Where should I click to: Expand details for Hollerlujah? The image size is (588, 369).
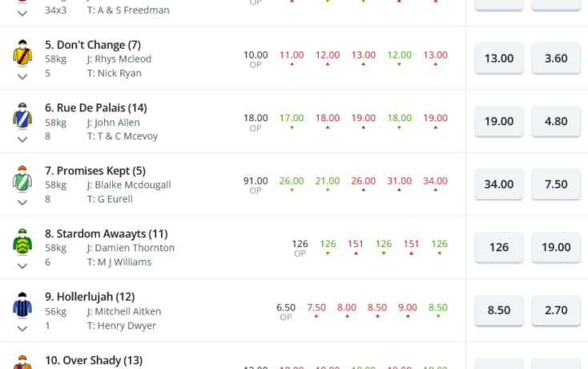[22, 329]
